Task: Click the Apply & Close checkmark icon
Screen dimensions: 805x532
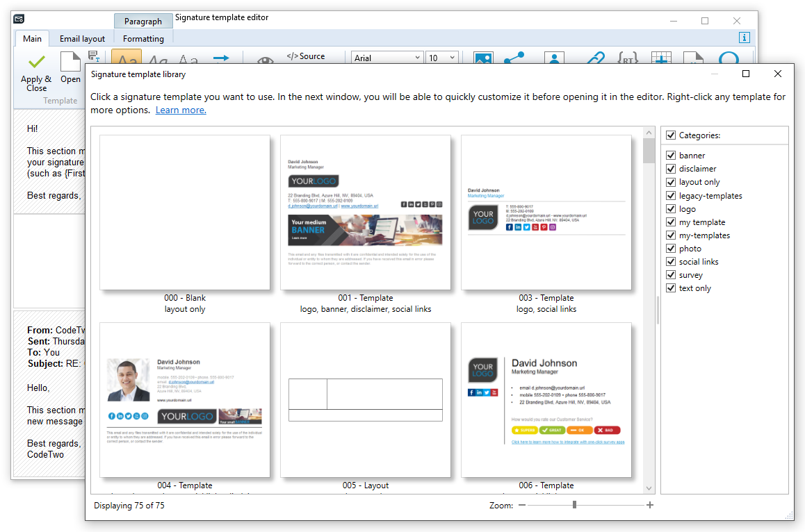Action: point(36,62)
